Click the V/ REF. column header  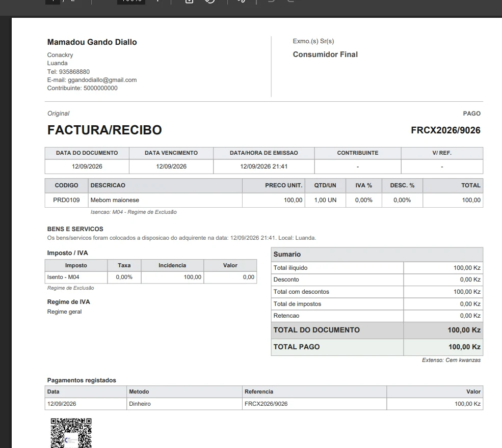pyautogui.click(x=442, y=153)
